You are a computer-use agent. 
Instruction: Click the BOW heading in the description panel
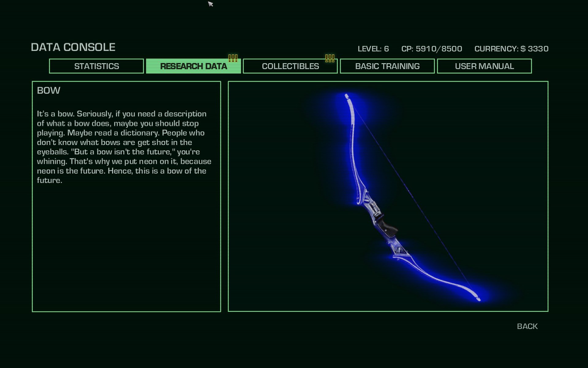pyautogui.click(x=48, y=90)
